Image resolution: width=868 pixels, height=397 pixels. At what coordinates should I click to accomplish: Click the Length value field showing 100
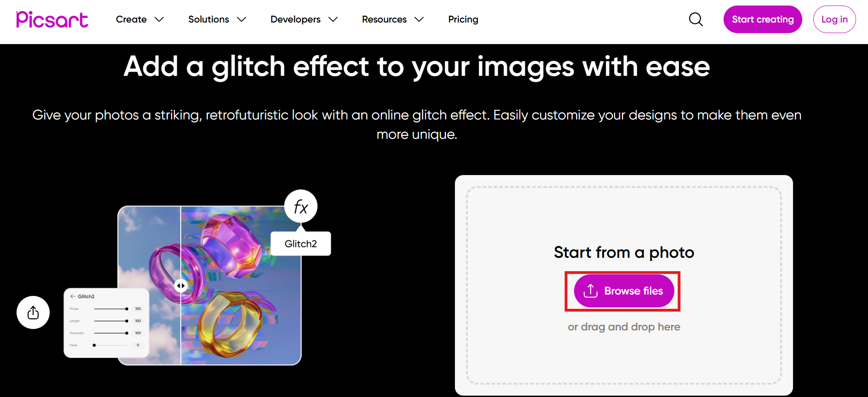point(138,321)
